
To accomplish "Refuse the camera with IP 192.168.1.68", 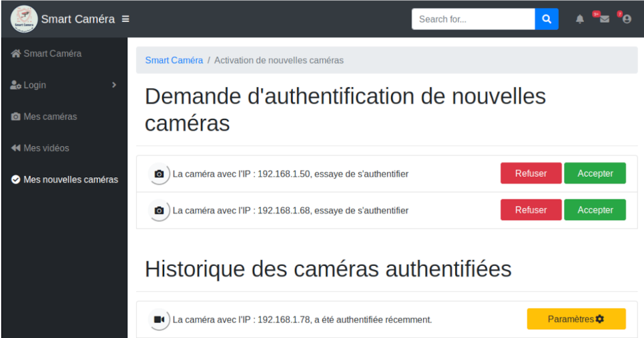I will [531, 210].
